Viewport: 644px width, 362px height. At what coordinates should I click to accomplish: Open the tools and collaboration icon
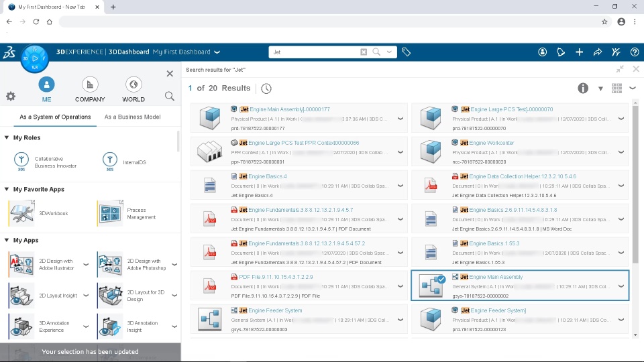point(616,52)
